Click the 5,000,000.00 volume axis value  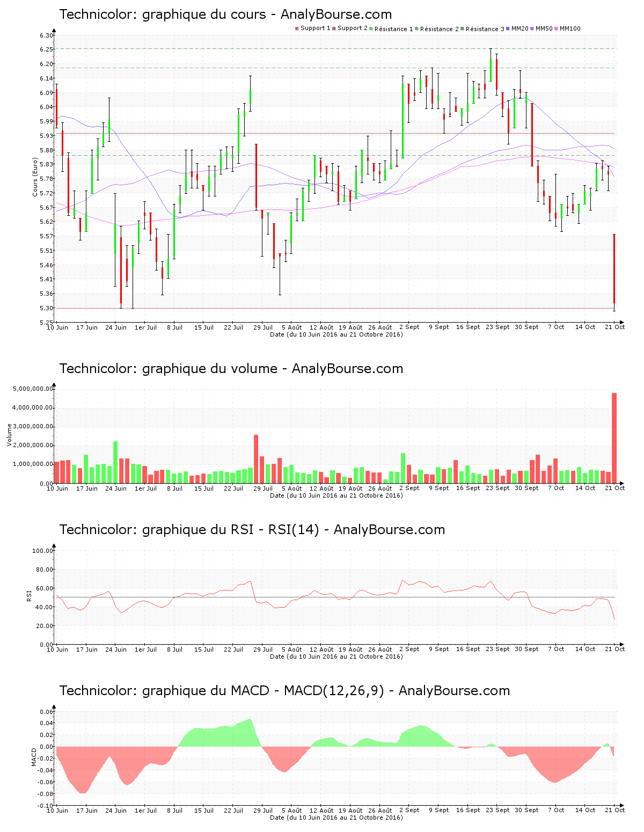point(33,389)
